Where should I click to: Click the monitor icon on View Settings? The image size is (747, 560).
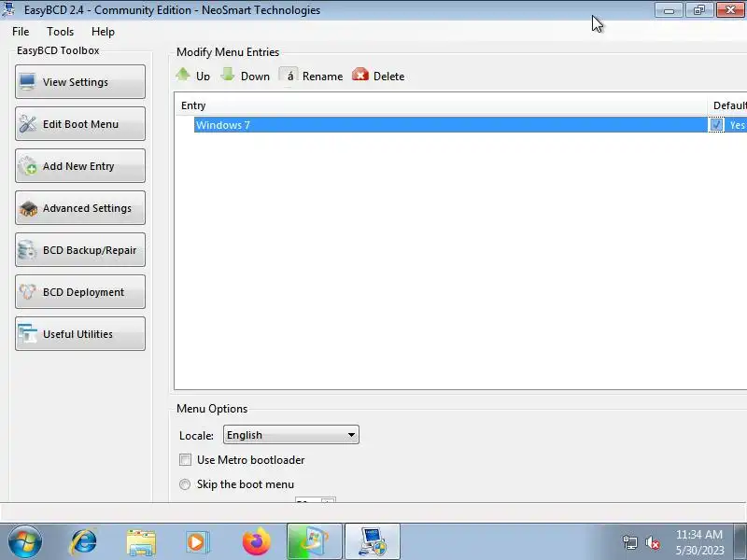pyautogui.click(x=27, y=82)
